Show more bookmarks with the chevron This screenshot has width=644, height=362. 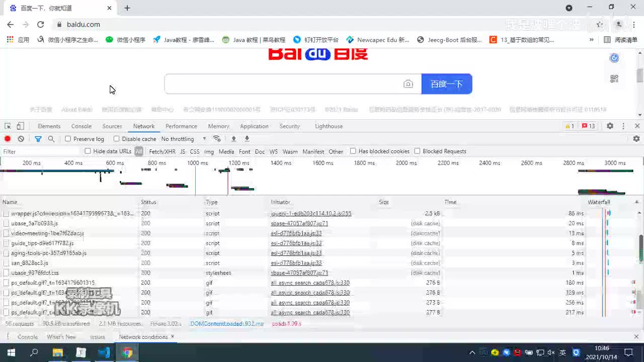(x=592, y=40)
